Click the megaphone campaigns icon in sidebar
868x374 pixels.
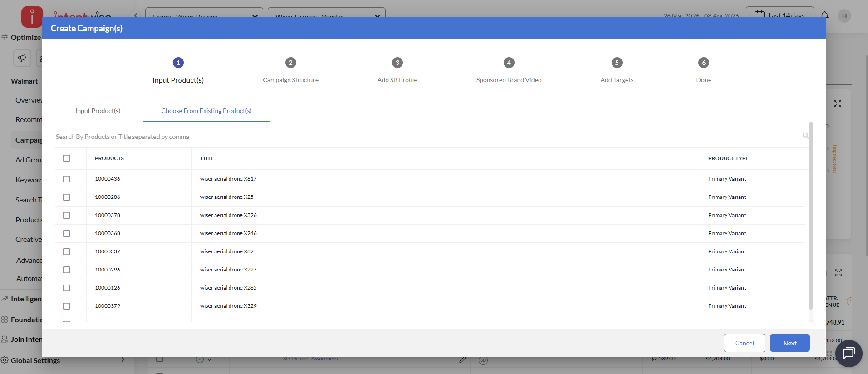click(x=22, y=58)
